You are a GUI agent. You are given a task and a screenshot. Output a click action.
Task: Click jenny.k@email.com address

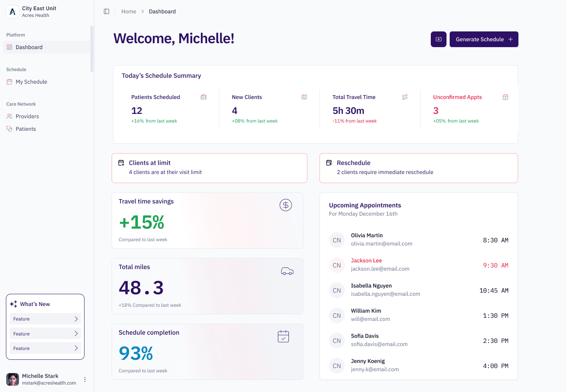coord(375,369)
